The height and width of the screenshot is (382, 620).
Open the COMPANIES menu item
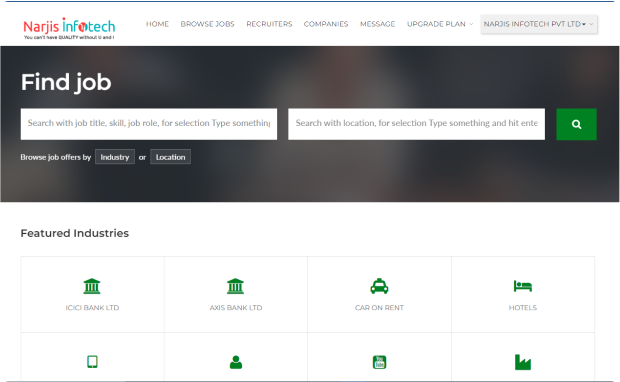point(326,24)
